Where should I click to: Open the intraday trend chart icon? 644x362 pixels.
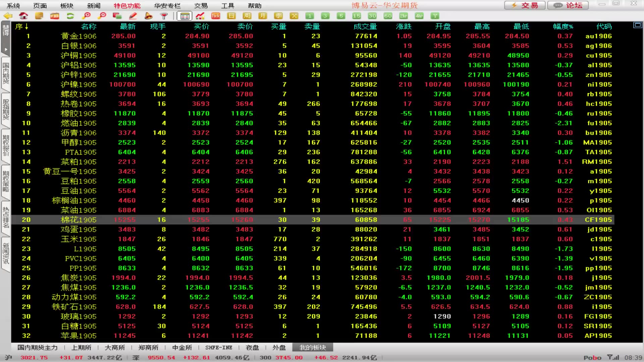(x=200, y=16)
